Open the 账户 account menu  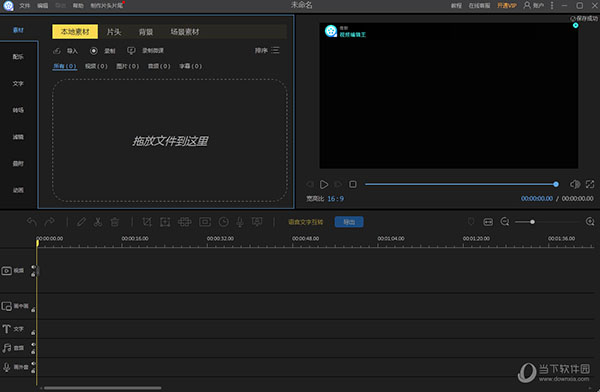tap(533, 5)
